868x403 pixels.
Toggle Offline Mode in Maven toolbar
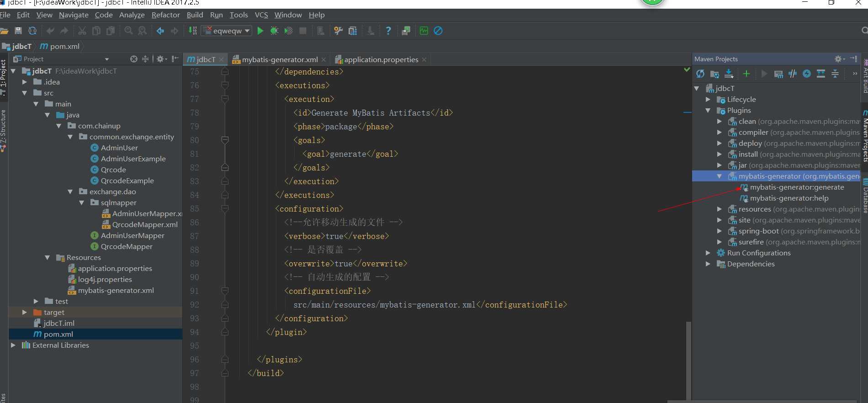[793, 74]
